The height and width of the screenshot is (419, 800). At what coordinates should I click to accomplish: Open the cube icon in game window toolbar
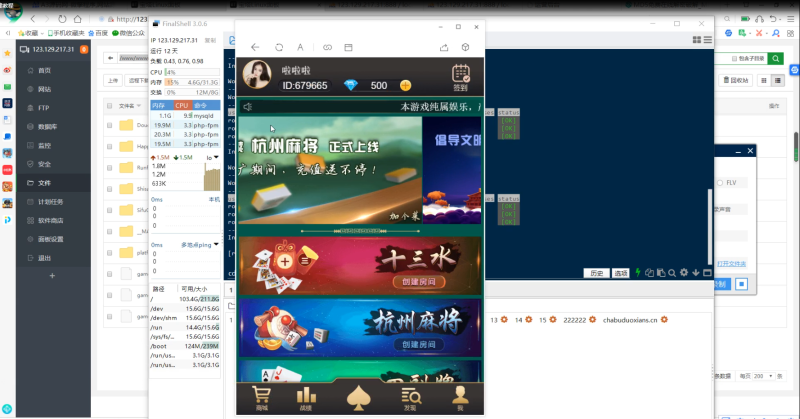coord(465,47)
